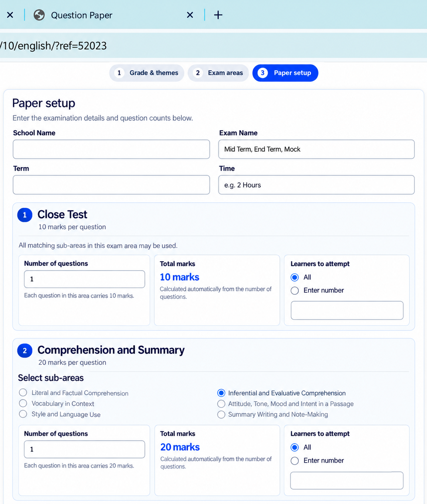Select Inferential and Evaluative Comprehension sub-area
Image resolution: width=427 pixels, height=504 pixels.
221,393
